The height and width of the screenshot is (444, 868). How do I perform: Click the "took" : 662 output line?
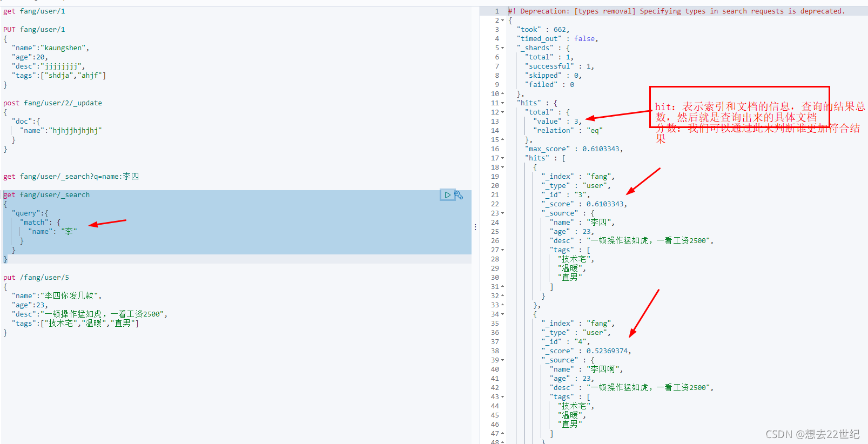pos(543,30)
